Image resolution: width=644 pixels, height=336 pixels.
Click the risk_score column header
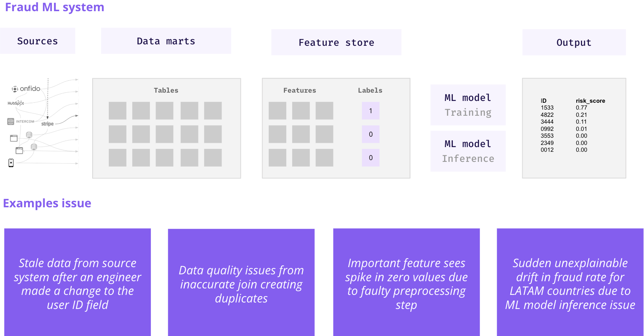[590, 101]
